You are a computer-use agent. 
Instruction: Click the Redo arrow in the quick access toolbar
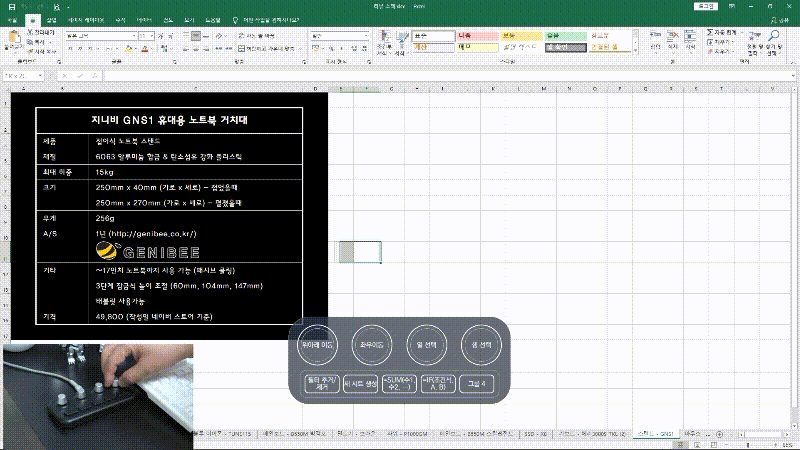(40, 7)
